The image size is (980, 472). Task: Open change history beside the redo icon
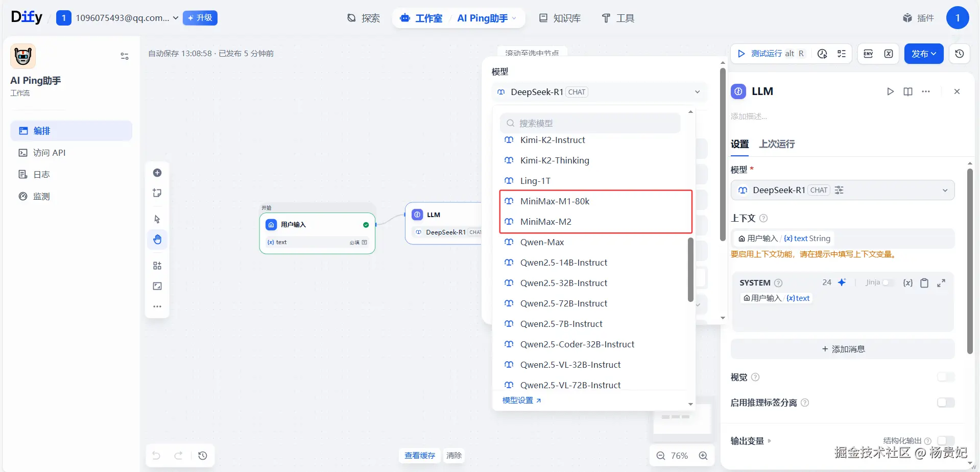tap(203, 456)
